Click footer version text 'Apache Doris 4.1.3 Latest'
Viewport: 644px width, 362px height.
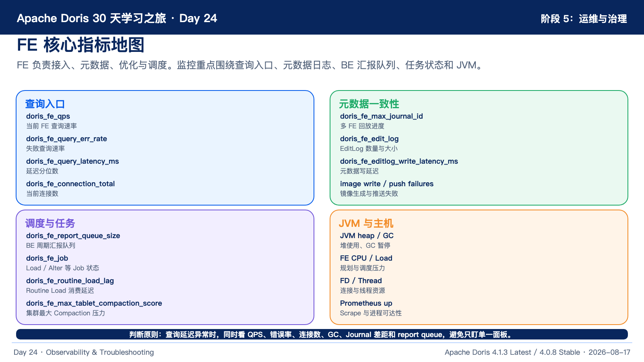point(488,352)
